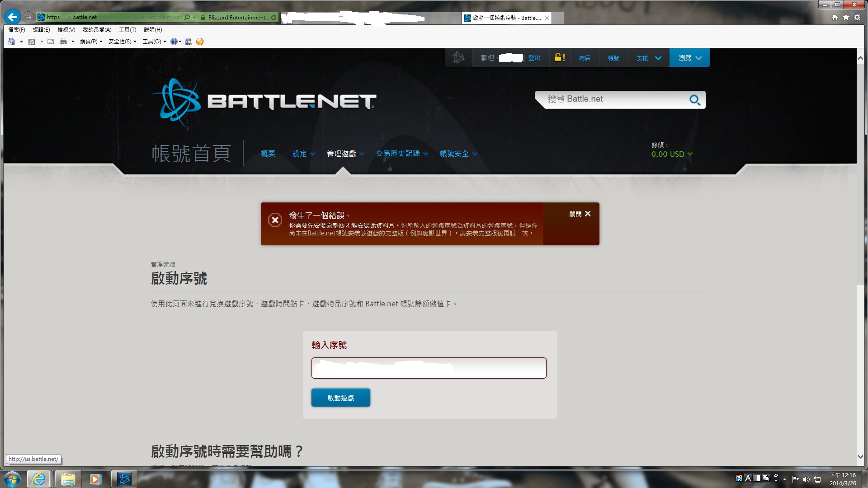Viewport: 868px width, 488px height.
Task: Open the IE Home icon at top right
Action: pyautogui.click(x=835, y=17)
